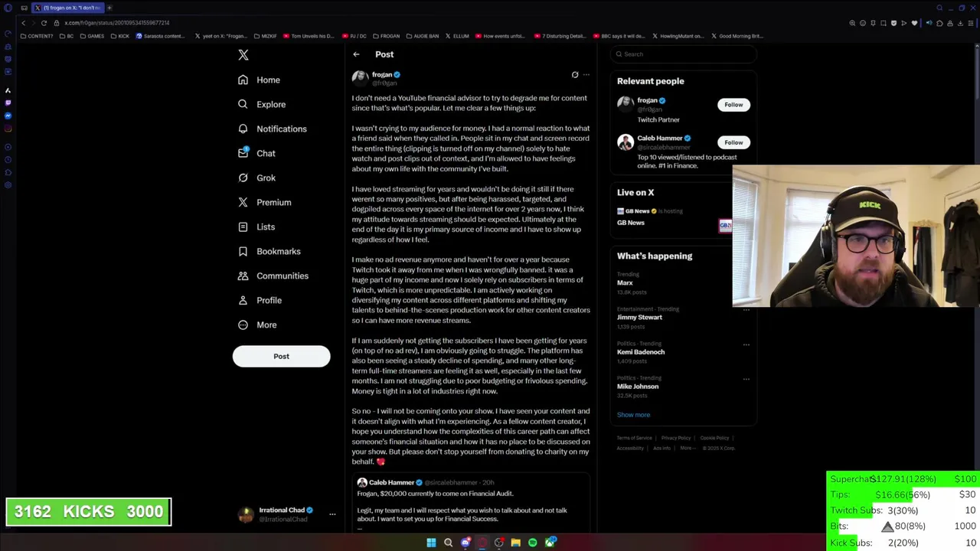Click the zoom magnifier in browser toolbar
This screenshot has width=980, height=551.
[852, 23]
